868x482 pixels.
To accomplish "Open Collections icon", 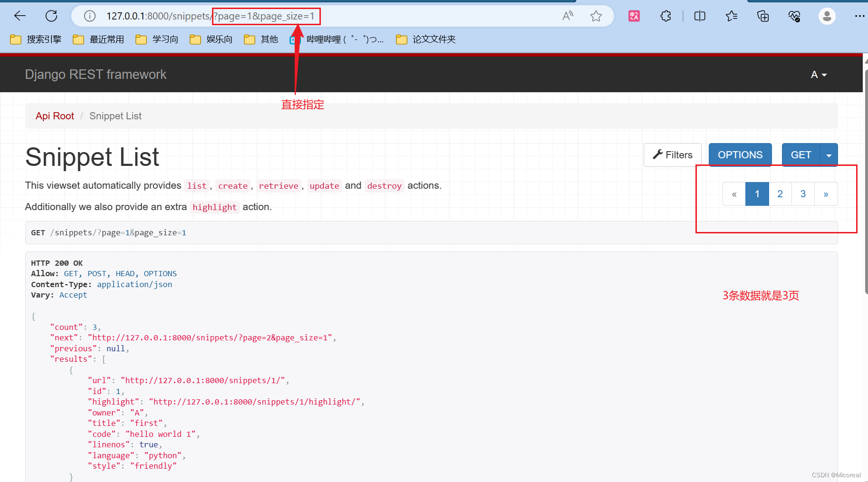I will pyautogui.click(x=763, y=16).
